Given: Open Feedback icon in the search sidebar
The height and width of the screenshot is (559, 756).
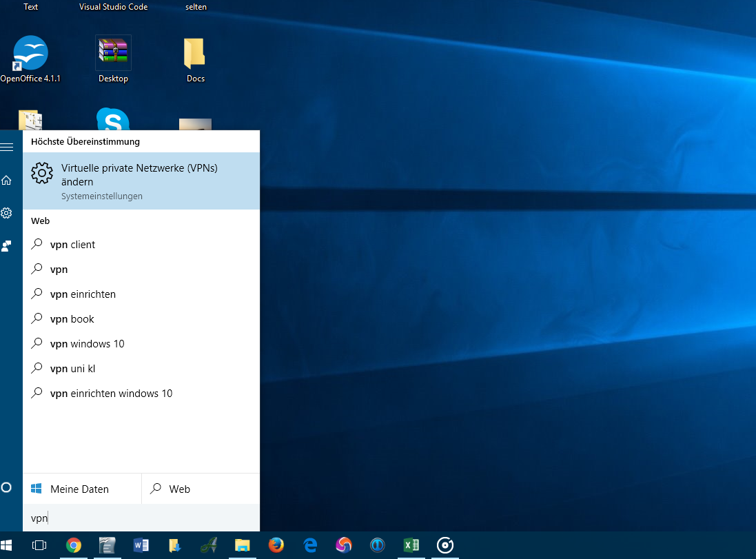Looking at the screenshot, I should (6, 246).
